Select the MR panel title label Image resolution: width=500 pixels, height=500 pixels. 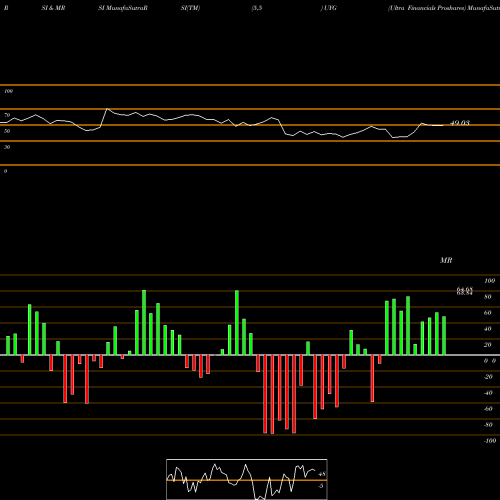446,260
